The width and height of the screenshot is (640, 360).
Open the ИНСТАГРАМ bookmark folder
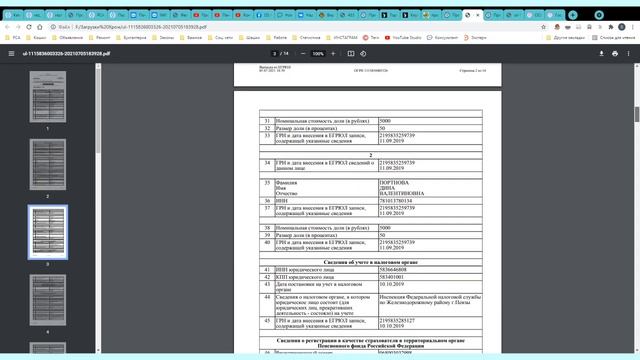[342, 38]
